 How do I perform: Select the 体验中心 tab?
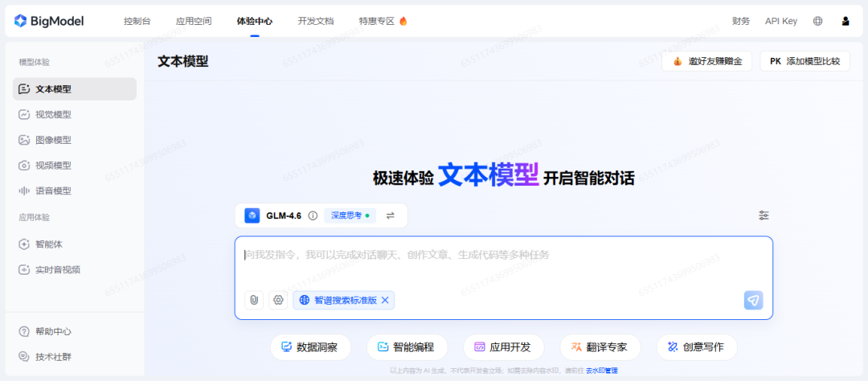pos(255,21)
